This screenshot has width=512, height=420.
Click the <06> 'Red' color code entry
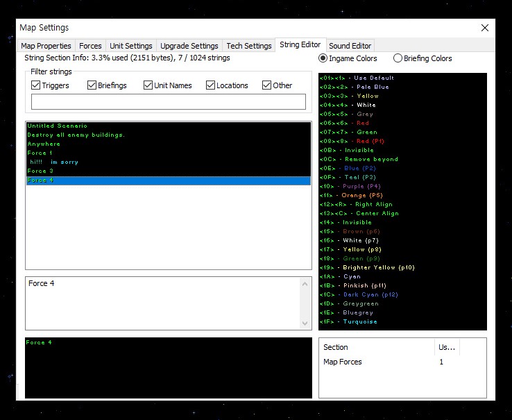[344, 123]
